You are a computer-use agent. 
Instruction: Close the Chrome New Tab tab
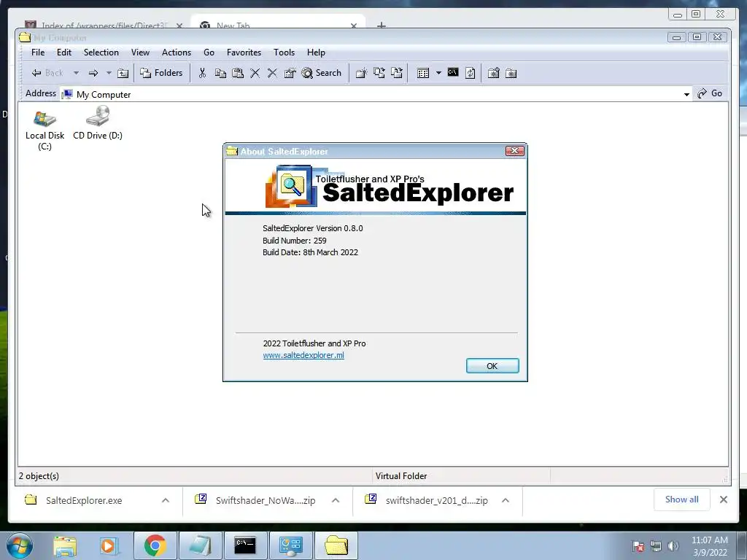coord(354,26)
